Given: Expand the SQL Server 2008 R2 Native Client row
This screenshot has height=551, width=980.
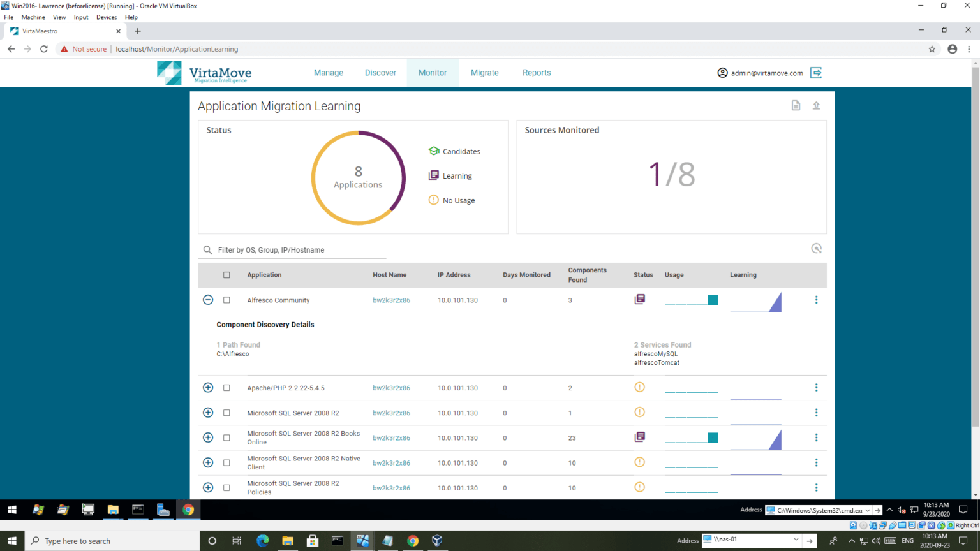Looking at the screenshot, I should 208,462.
